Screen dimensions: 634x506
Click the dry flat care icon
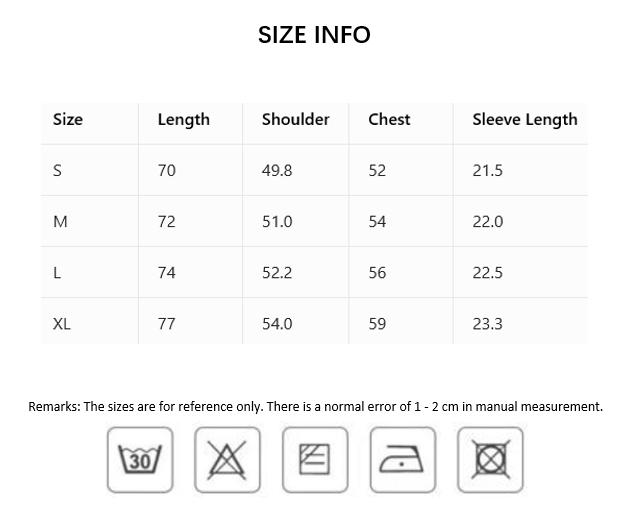click(315, 460)
